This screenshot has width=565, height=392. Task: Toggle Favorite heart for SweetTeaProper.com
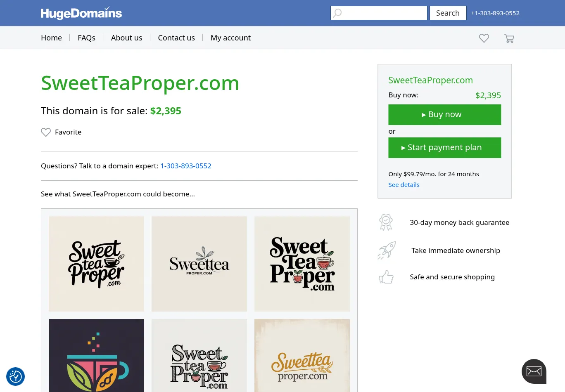[46, 132]
